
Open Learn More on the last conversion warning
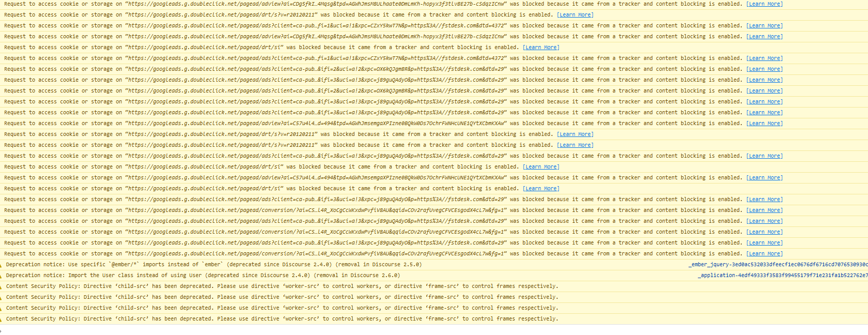(764, 253)
